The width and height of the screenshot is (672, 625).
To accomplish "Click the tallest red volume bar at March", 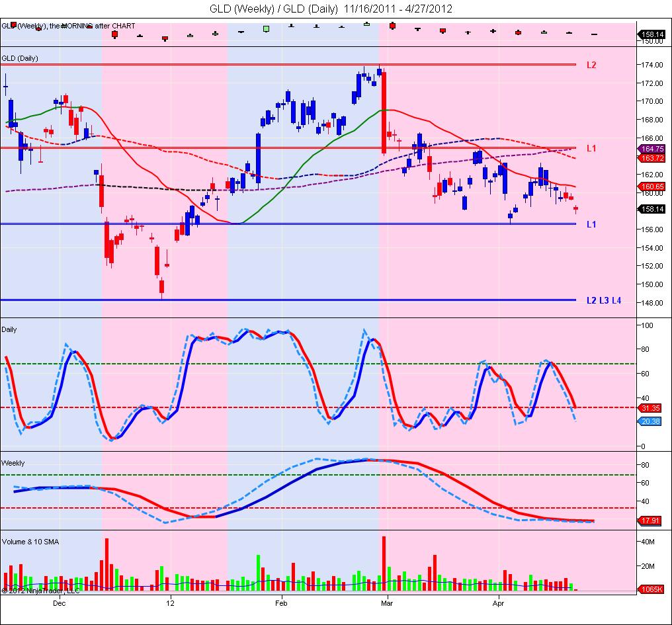I will (x=384, y=563).
